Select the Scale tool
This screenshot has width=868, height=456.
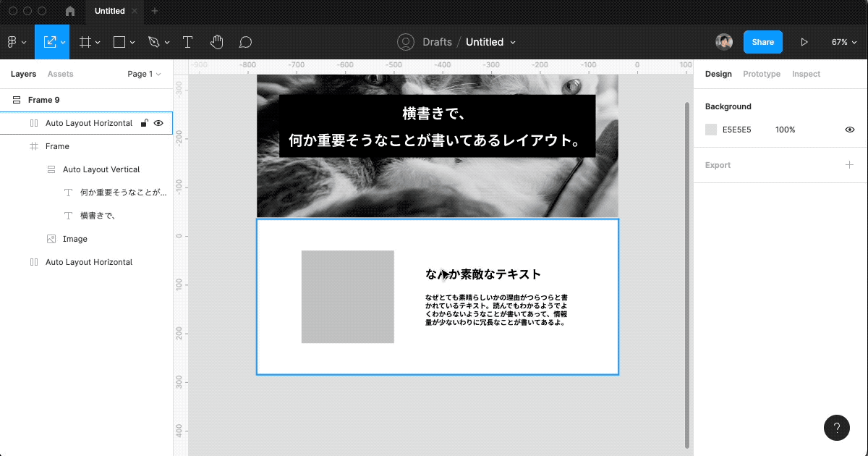pos(50,42)
